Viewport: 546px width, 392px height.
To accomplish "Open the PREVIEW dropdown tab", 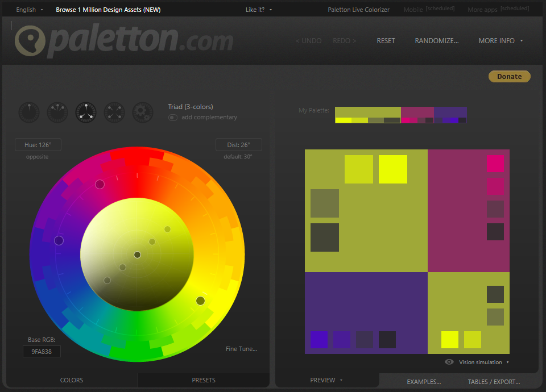I will click(x=326, y=380).
